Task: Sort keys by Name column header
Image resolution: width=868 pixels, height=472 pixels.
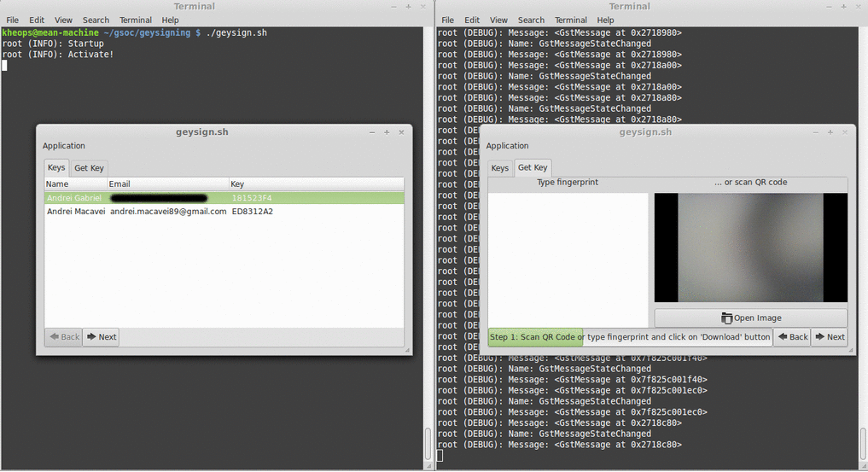Action: 75,184
